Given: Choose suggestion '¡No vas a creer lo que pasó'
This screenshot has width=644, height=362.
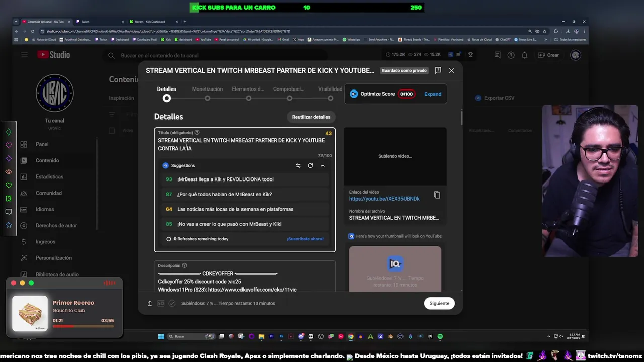Looking at the screenshot, I should click(245, 224).
